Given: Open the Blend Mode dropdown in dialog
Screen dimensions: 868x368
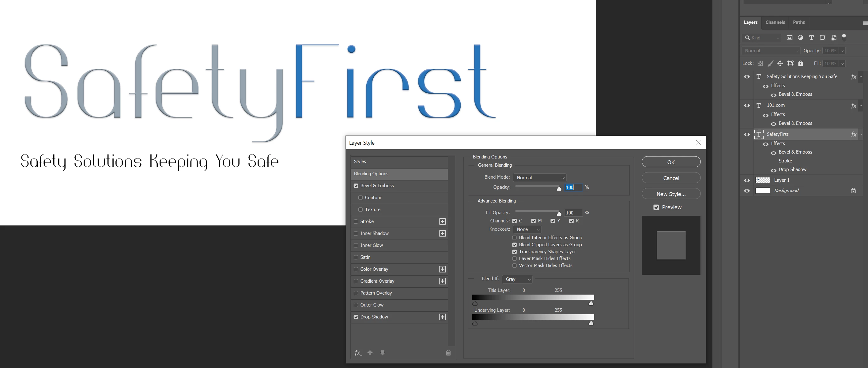Looking at the screenshot, I should point(540,177).
